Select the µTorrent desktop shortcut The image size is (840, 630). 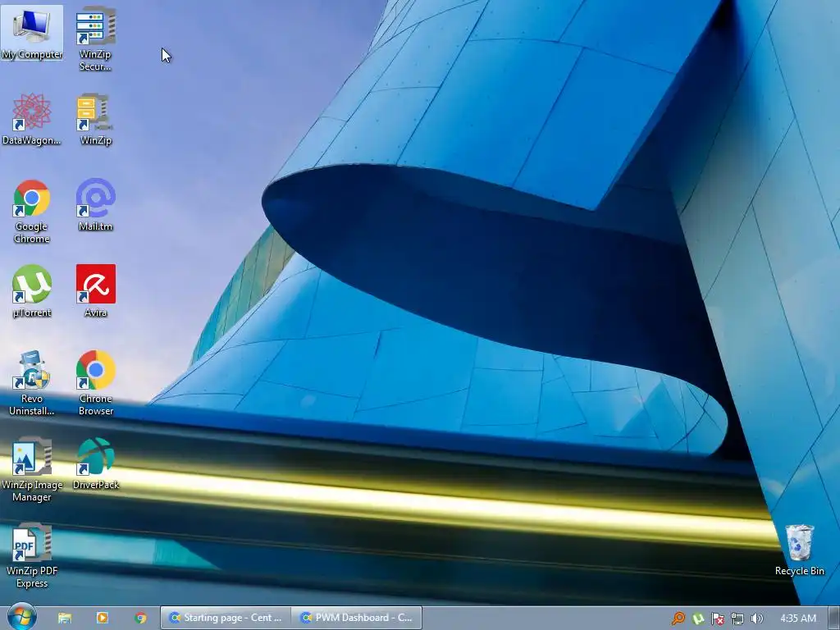coord(32,291)
